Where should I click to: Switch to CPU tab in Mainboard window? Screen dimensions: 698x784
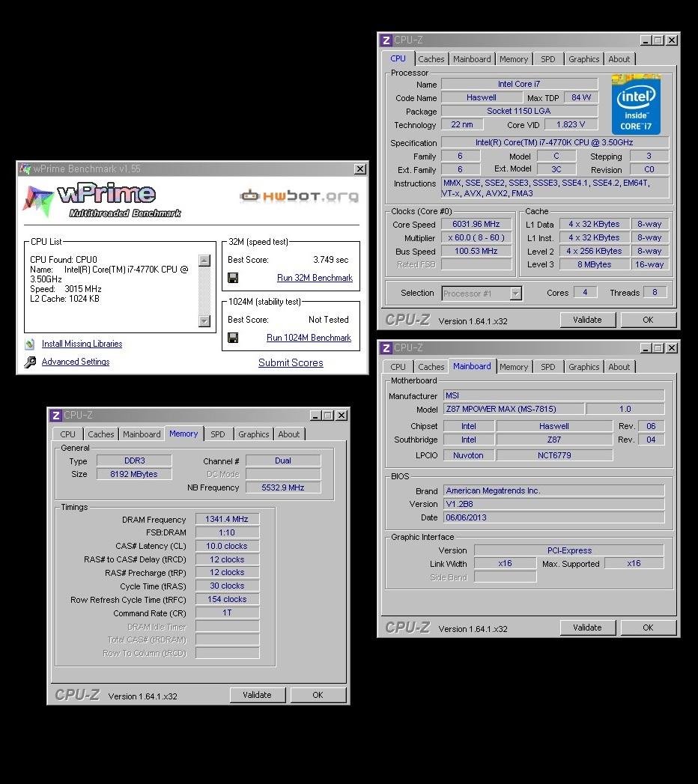click(x=398, y=367)
